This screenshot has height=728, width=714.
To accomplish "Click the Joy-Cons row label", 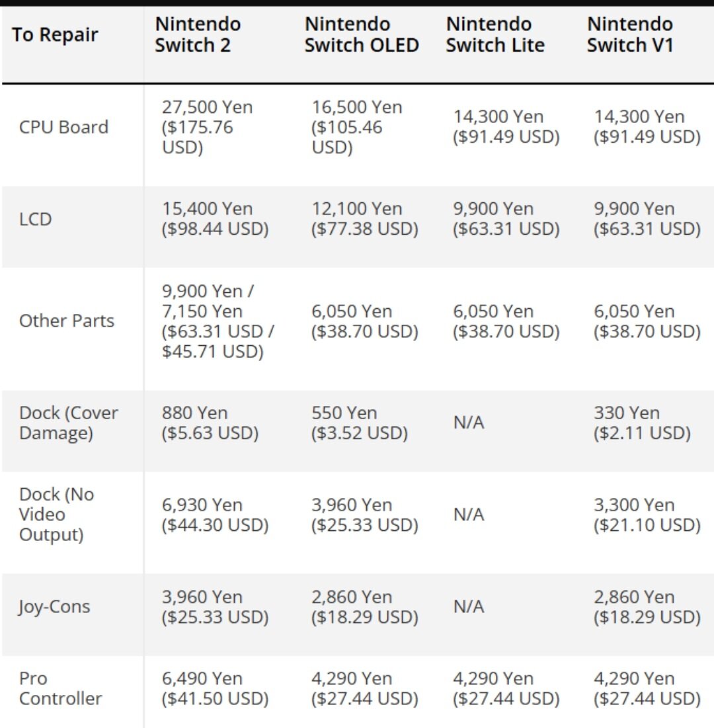I will point(54,606).
